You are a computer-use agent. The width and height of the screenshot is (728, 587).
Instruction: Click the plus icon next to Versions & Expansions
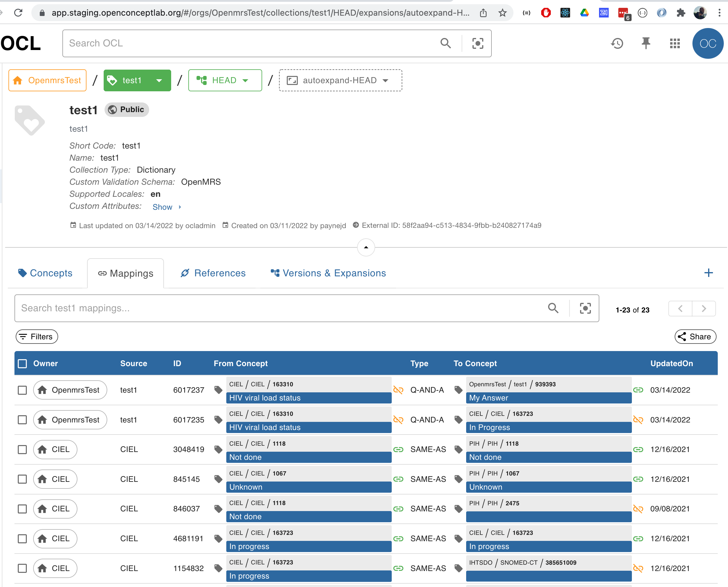point(709,273)
